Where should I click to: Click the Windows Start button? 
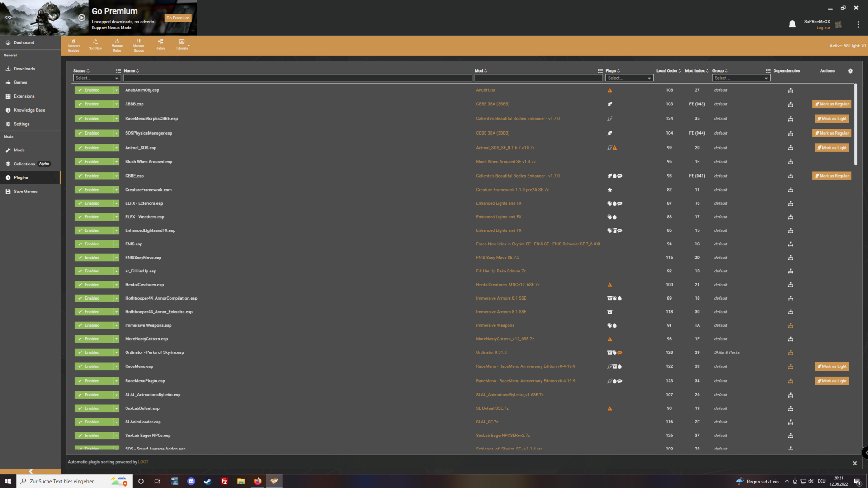(x=8, y=481)
